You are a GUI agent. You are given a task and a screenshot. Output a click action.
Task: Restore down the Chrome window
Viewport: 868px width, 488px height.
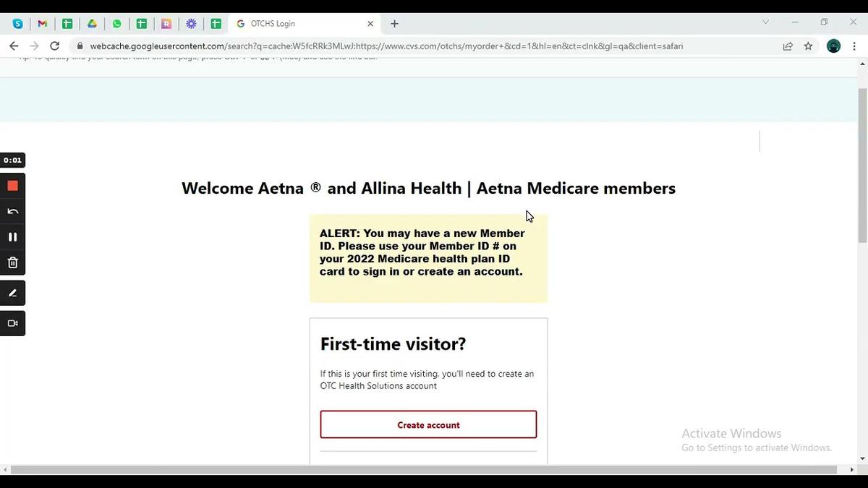coord(824,22)
